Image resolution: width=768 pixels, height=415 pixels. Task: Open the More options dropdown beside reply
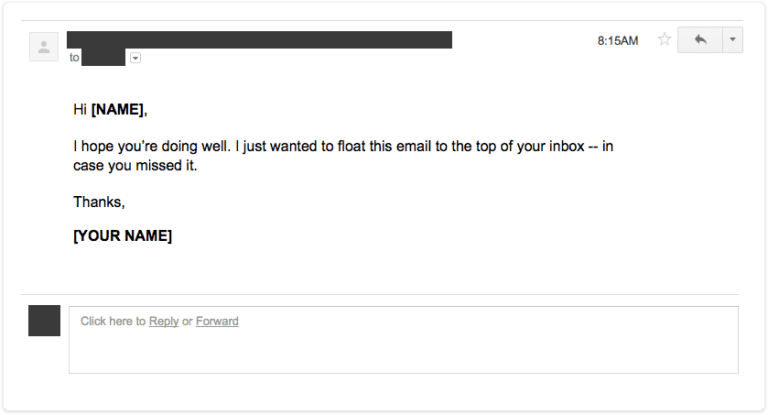click(732, 40)
